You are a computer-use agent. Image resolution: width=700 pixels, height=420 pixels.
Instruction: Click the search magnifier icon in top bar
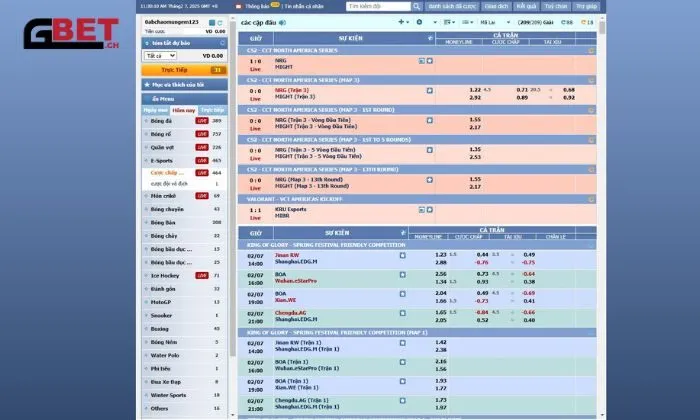[417, 6]
